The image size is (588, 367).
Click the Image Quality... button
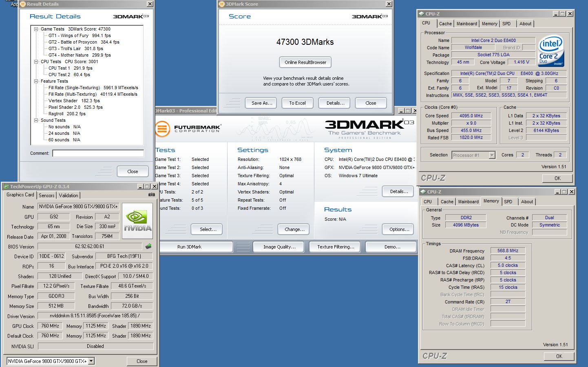pyautogui.click(x=279, y=247)
